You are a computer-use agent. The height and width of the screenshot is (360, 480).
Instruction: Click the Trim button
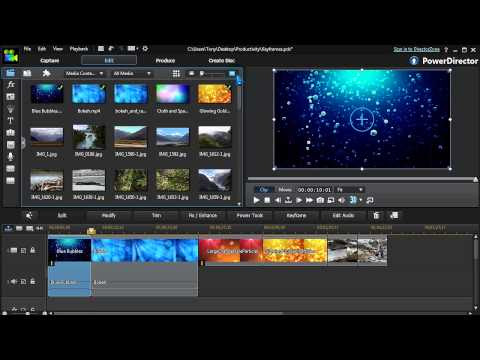pyautogui.click(x=156, y=215)
